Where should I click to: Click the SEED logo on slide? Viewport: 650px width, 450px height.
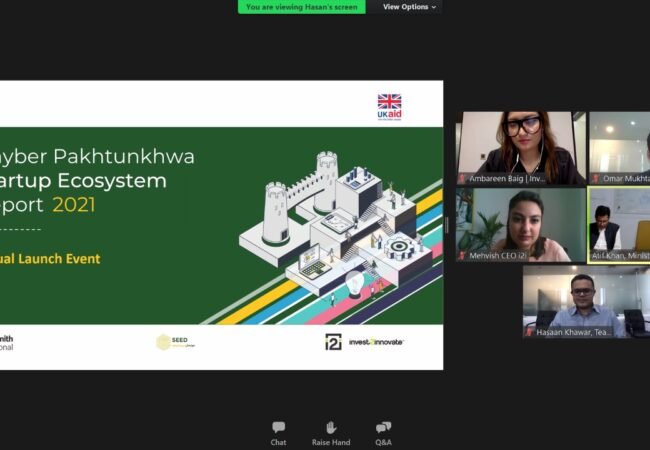tap(175, 342)
